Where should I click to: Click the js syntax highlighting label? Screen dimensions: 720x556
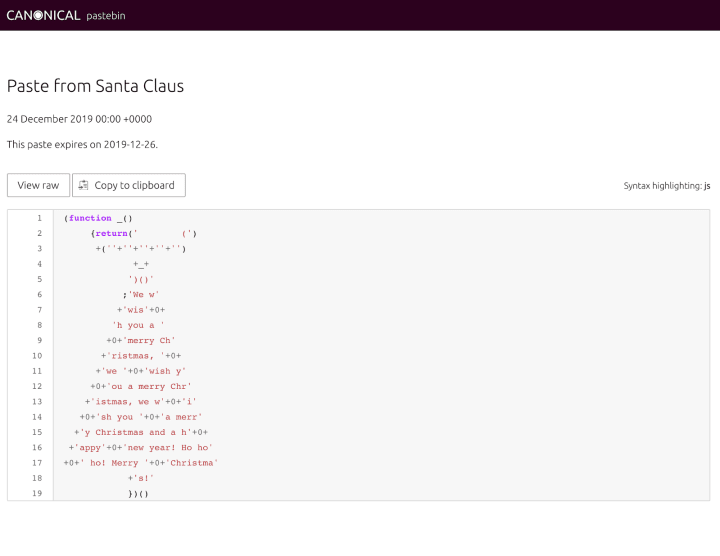point(707,186)
